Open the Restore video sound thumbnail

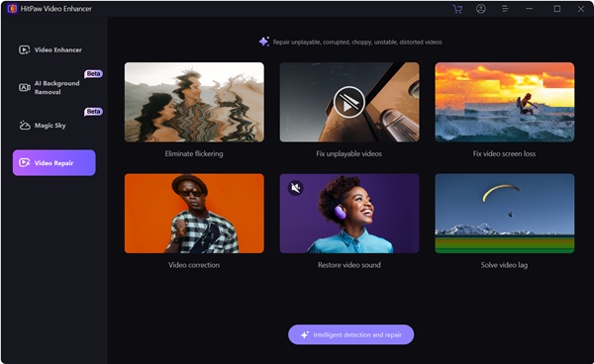point(349,214)
